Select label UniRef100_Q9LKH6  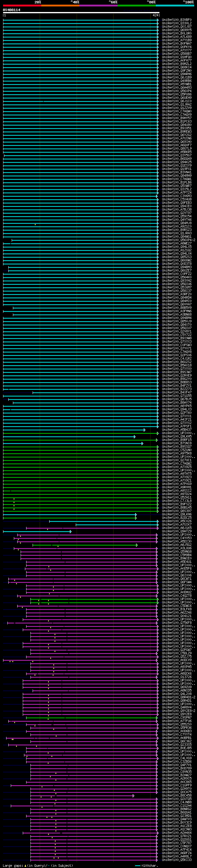click(x=177, y=514)
